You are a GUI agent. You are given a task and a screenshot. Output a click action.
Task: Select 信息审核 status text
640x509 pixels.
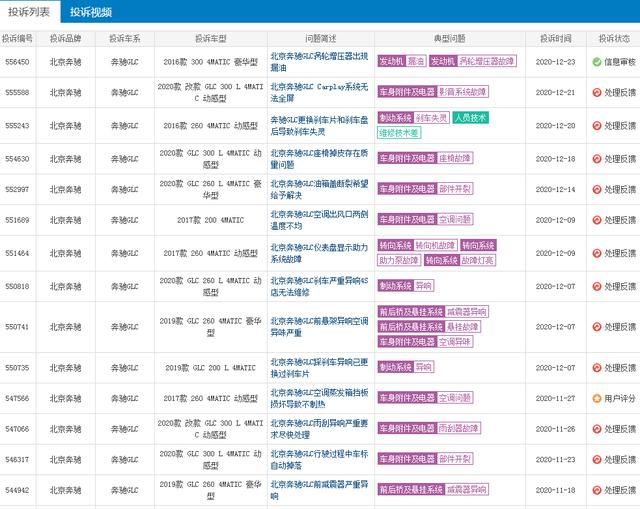(x=620, y=62)
